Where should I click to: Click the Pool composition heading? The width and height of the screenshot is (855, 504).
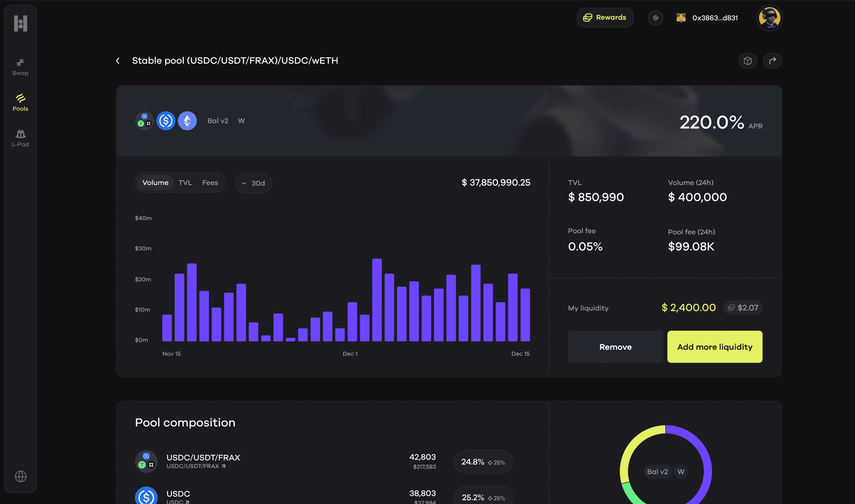[x=185, y=423]
